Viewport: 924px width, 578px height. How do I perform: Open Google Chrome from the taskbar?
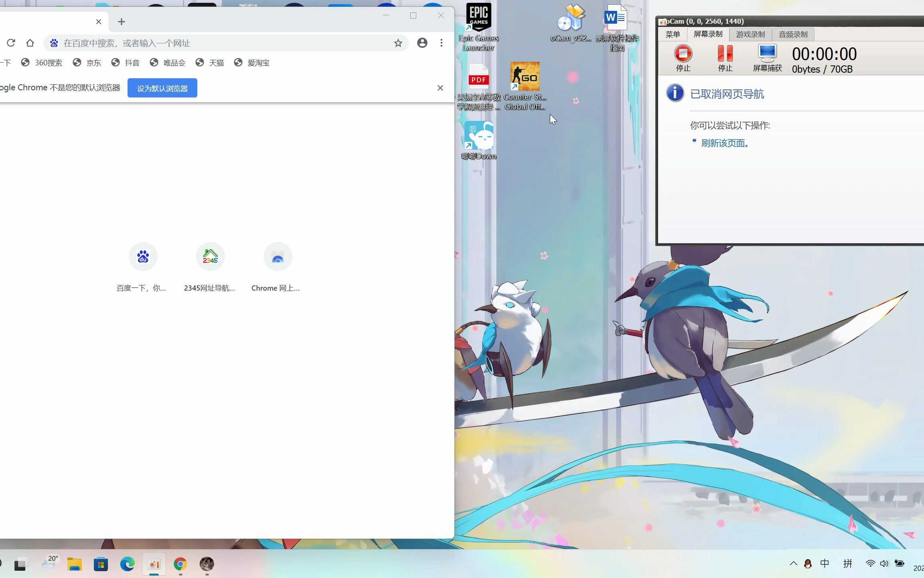[x=180, y=564]
